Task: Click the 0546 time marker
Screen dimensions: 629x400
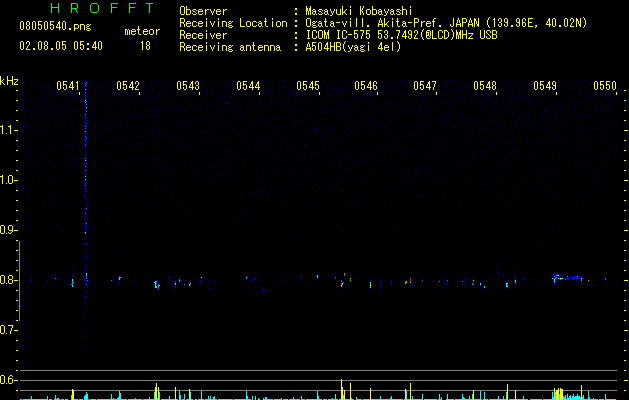Action: (x=366, y=86)
